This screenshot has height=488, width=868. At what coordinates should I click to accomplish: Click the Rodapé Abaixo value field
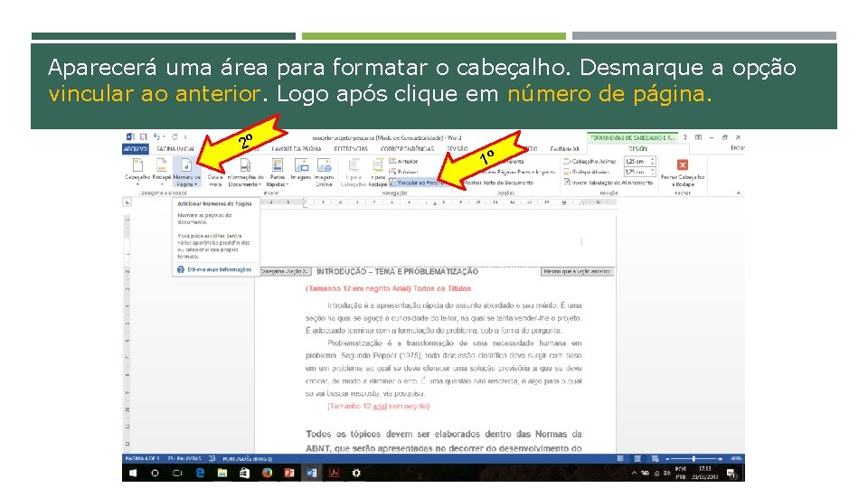pos(636,172)
